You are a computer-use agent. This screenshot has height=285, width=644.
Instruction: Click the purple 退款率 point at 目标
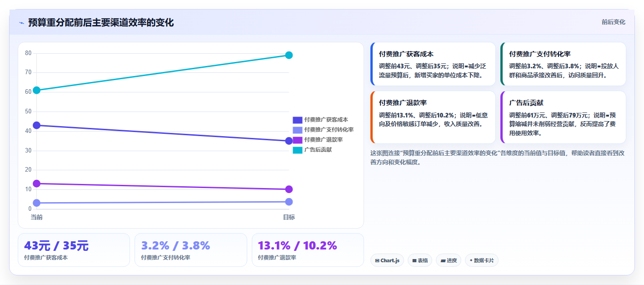[289, 189]
